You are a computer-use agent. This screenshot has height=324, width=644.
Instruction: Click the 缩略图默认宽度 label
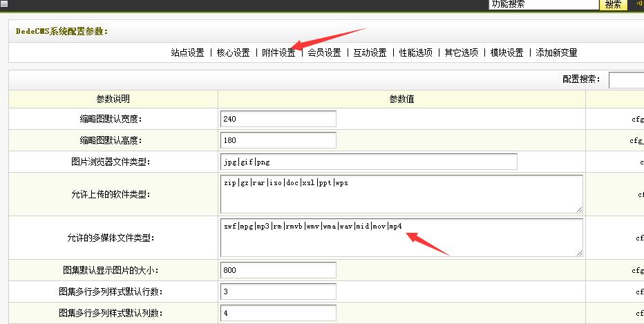click(111, 119)
